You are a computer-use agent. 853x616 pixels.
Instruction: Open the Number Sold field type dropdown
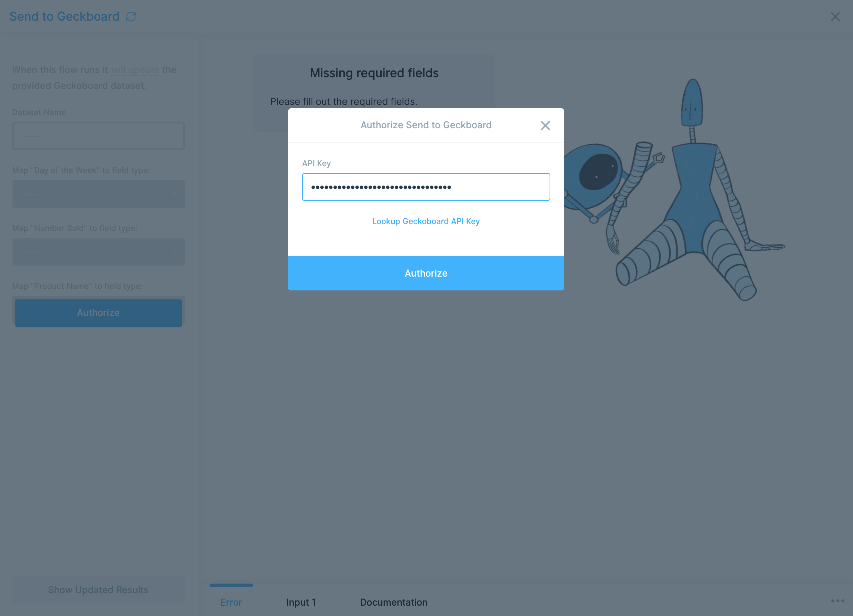pyautogui.click(x=98, y=252)
